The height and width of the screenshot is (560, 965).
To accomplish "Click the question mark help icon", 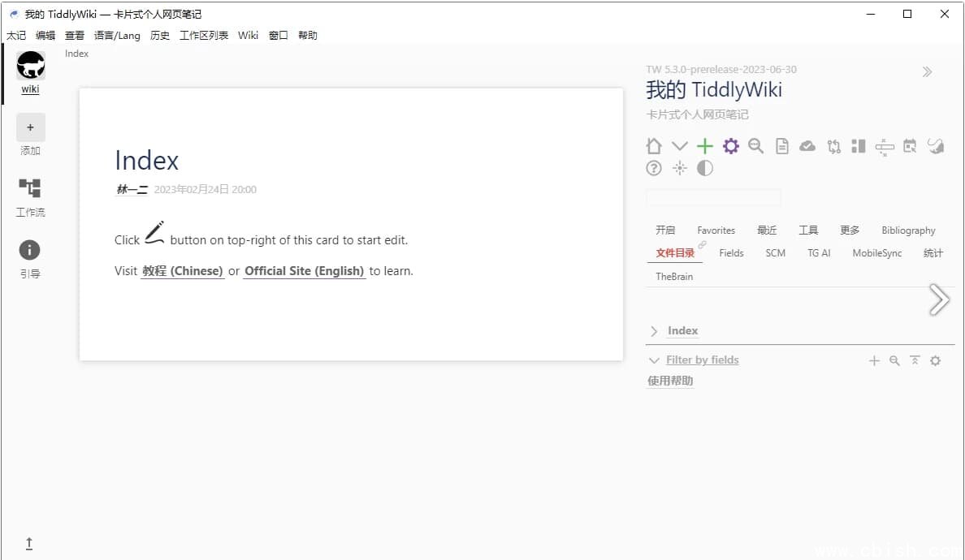I will 654,168.
